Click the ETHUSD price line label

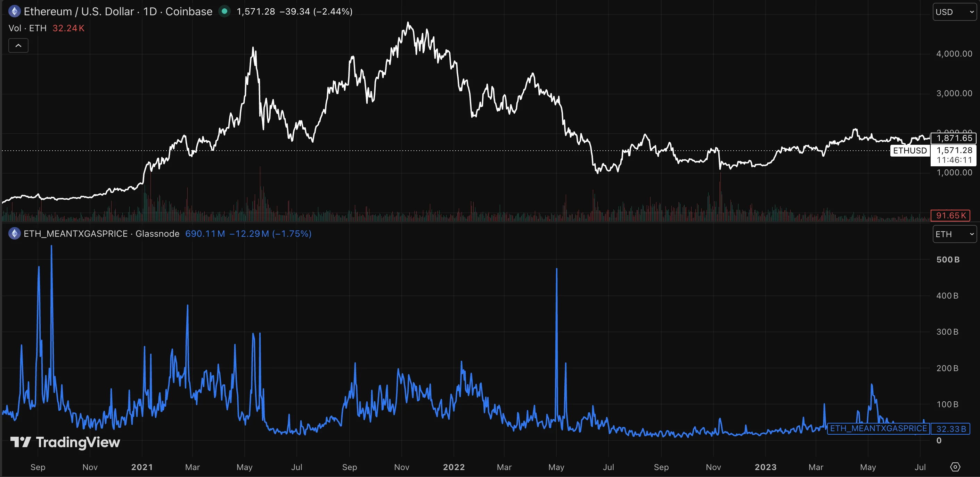point(909,151)
